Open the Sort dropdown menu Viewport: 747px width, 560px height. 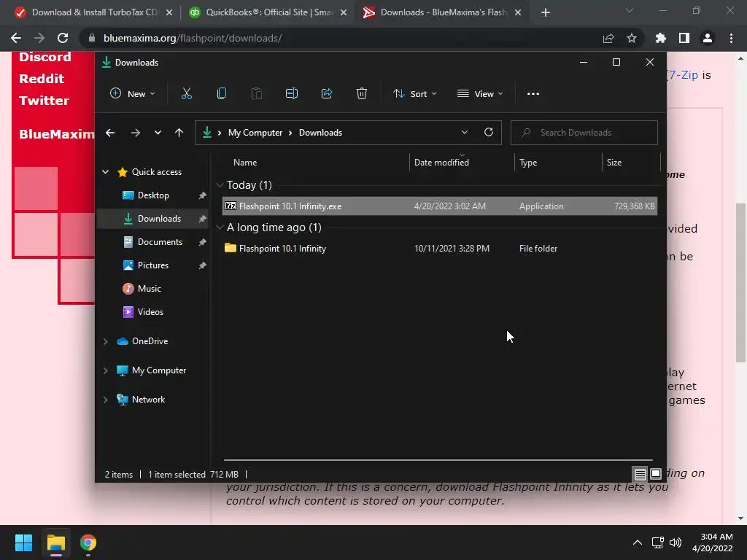414,94
